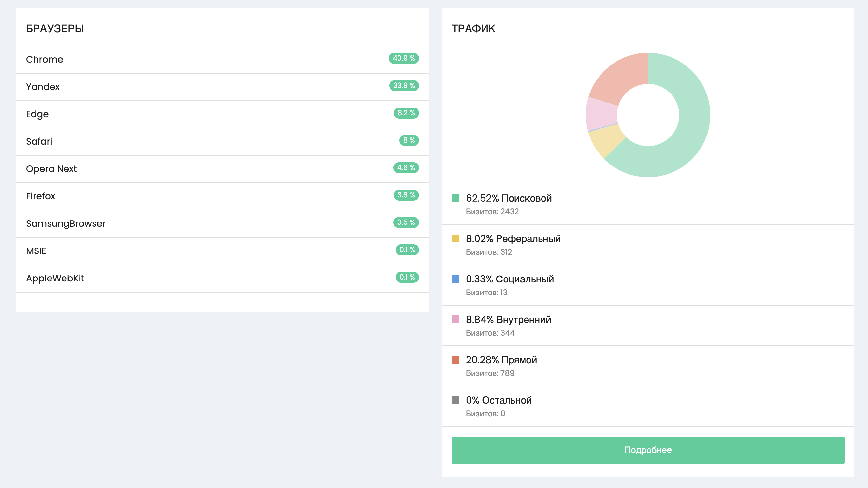Click the 62.52% Поисковой legend text
The height and width of the screenshot is (488, 868).
(509, 198)
